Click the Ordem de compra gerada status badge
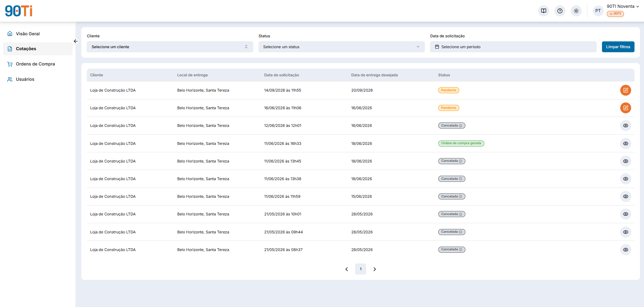This screenshot has height=307, width=644. pyautogui.click(x=461, y=143)
